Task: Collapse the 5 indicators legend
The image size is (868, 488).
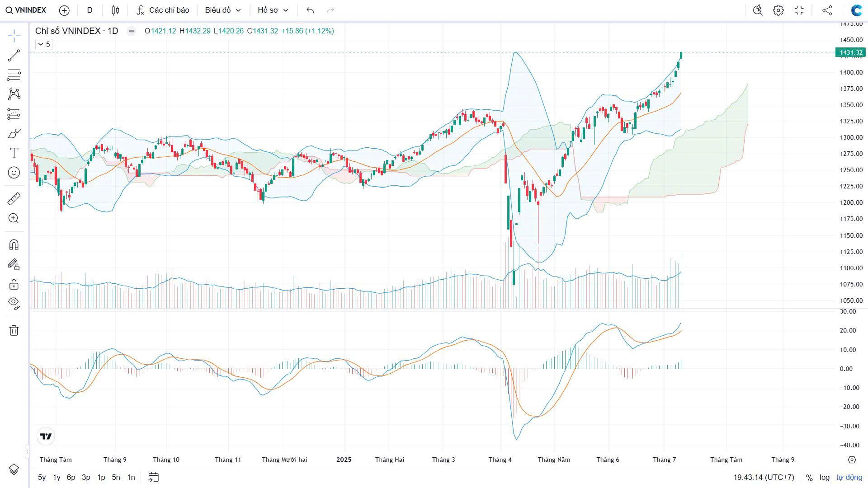Action: [43, 44]
